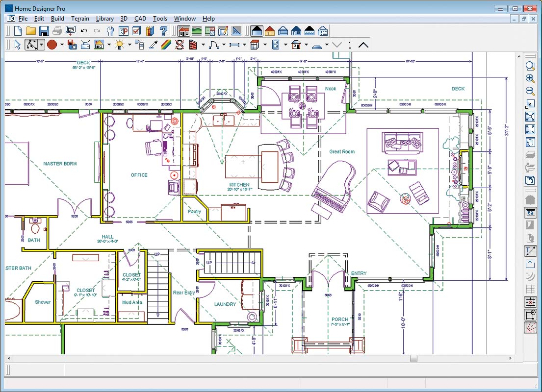Click the LAUNDRY room label

pyautogui.click(x=225, y=304)
